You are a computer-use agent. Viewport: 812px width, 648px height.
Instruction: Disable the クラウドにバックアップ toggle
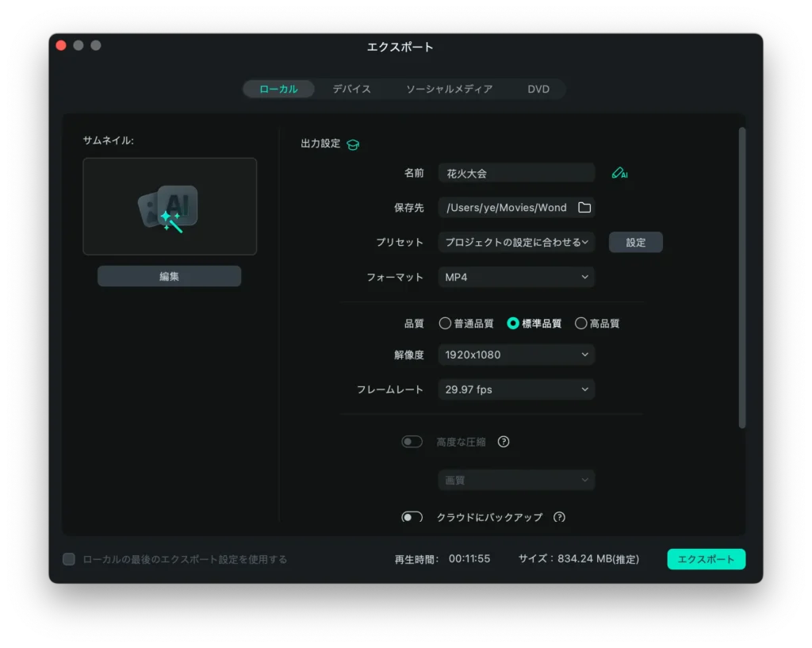[412, 516]
